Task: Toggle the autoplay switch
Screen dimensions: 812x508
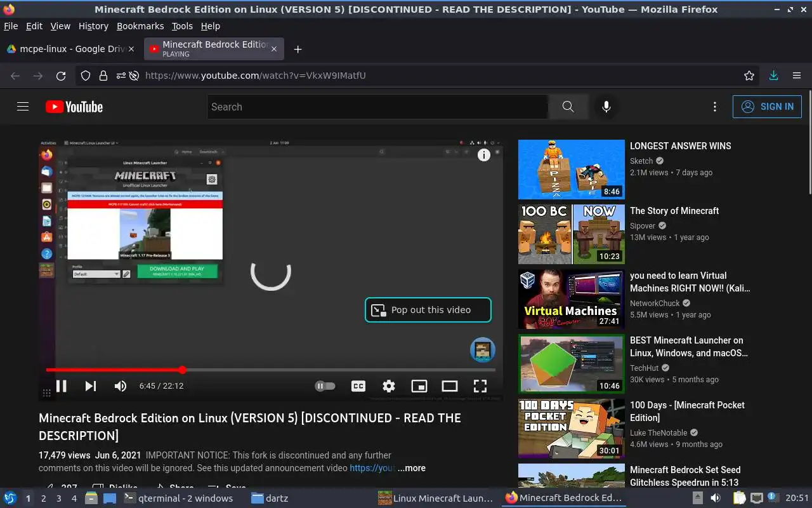Action: [325, 385]
